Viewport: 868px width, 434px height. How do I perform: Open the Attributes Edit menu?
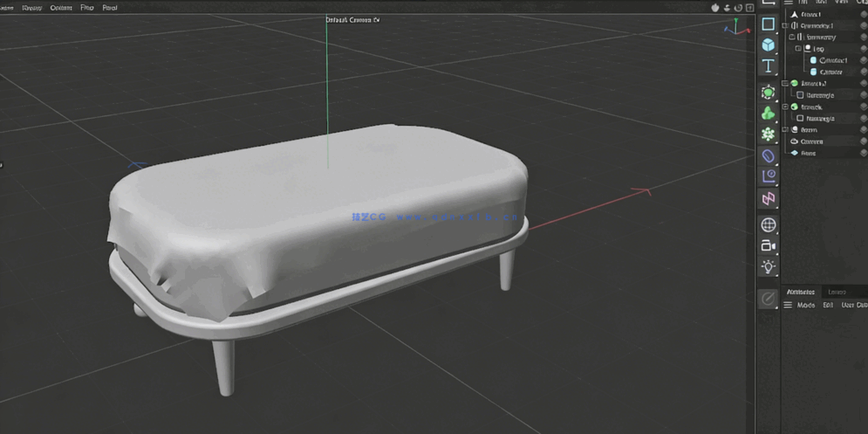(x=828, y=306)
